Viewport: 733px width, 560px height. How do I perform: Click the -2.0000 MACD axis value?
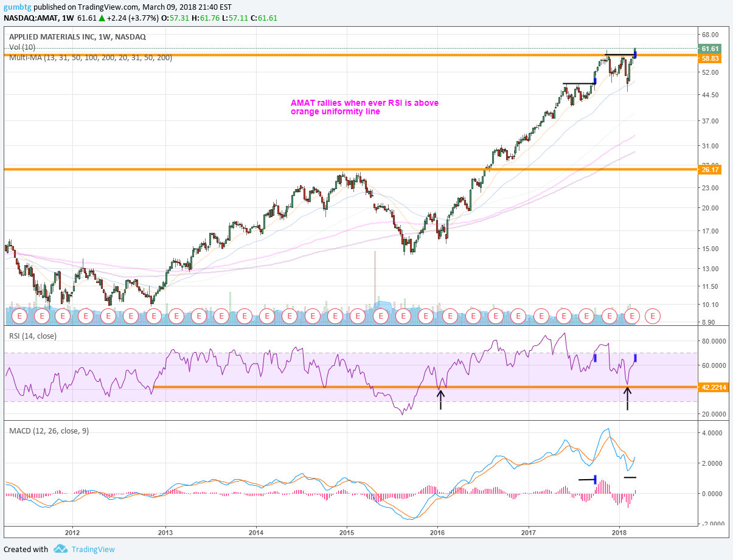[x=712, y=524]
